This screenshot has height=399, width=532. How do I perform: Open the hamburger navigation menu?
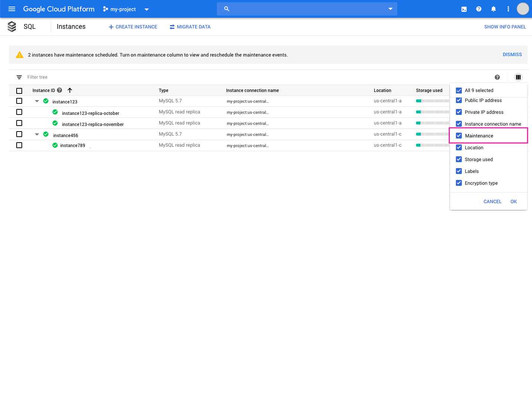(12, 9)
